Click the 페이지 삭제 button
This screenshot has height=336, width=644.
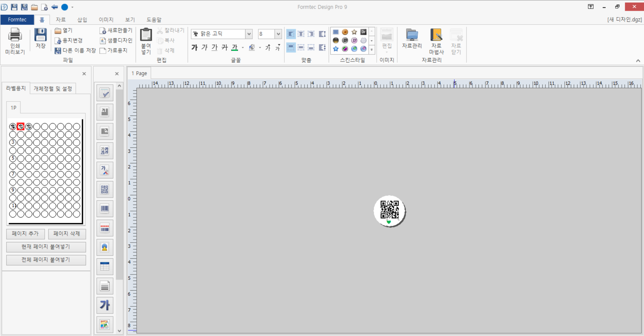67,234
